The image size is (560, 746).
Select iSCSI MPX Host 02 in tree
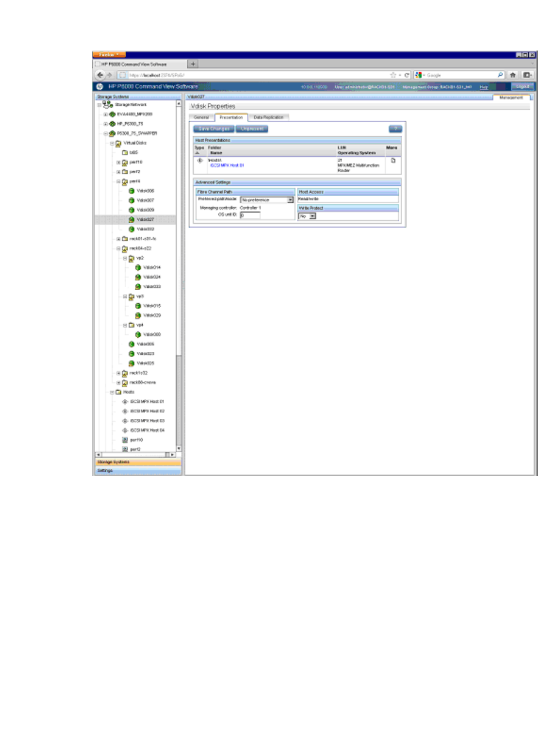147,411
